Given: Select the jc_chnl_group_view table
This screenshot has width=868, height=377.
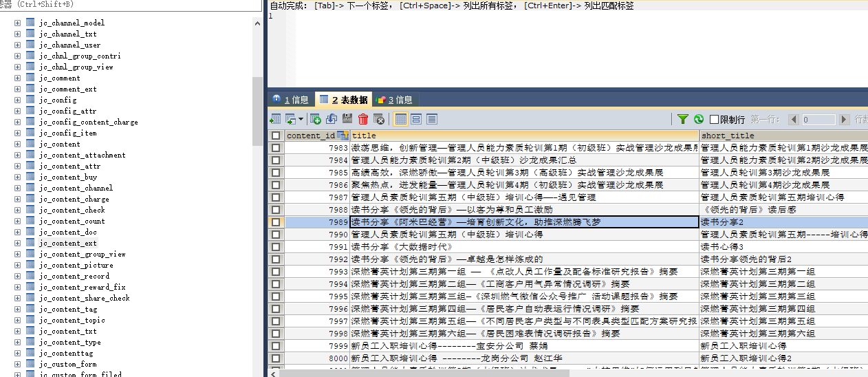Looking at the screenshot, I should [76, 67].
